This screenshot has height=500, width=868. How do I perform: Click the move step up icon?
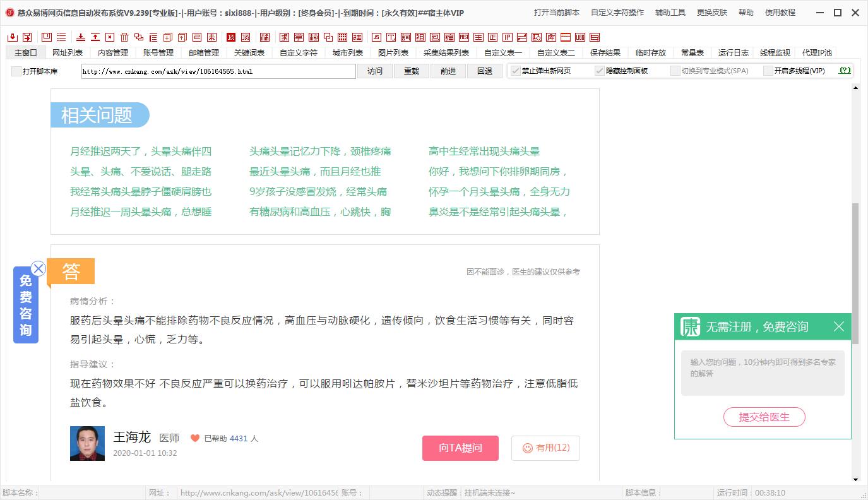click(x=182, y=37)
